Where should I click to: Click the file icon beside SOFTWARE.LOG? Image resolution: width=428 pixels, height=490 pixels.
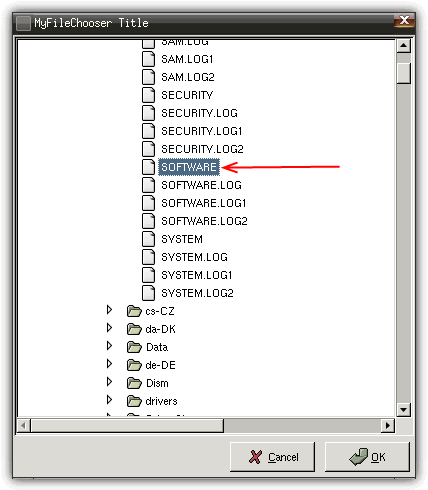point(148,185)
